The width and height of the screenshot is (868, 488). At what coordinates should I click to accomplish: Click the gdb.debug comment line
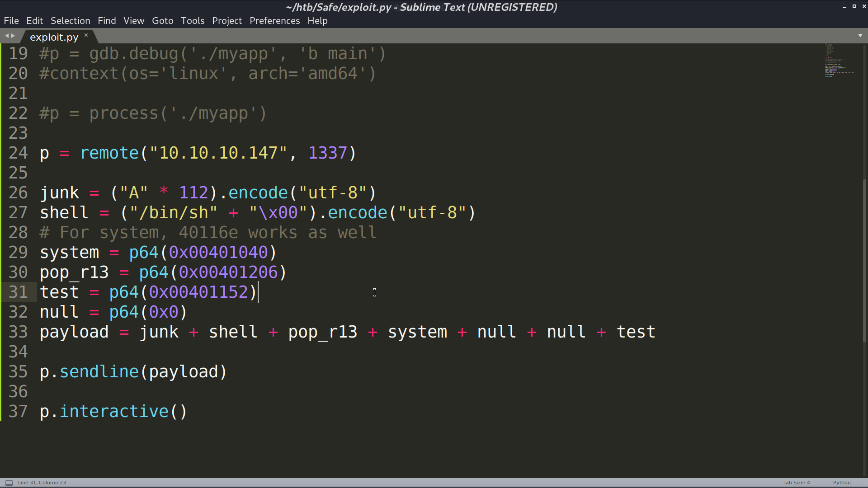click(213, 54)
